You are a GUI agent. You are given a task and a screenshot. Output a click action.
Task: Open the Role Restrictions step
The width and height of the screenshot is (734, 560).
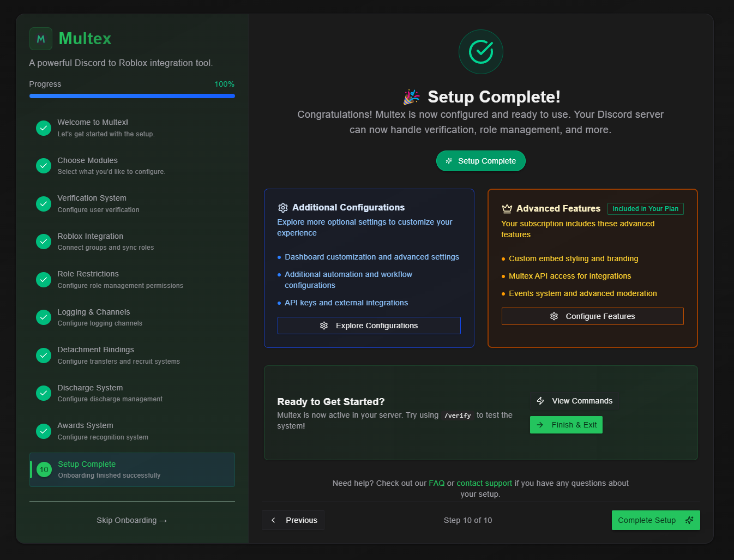pos(132,279)
